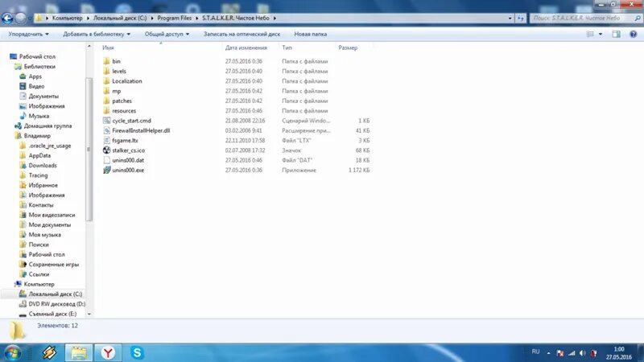The height and width of the screenshot is (362, 644).
Task: Navigate to Program Files breadcrumb
Action: click(174, 18)
